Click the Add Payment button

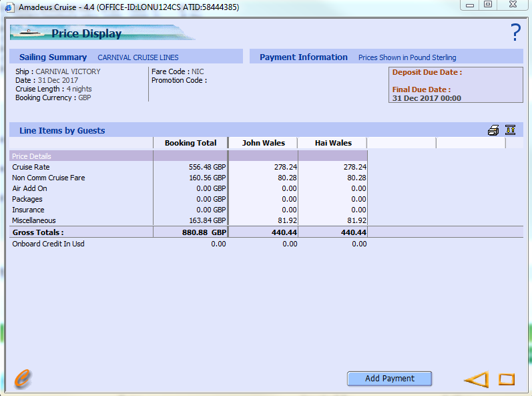[x=390, y=379]
